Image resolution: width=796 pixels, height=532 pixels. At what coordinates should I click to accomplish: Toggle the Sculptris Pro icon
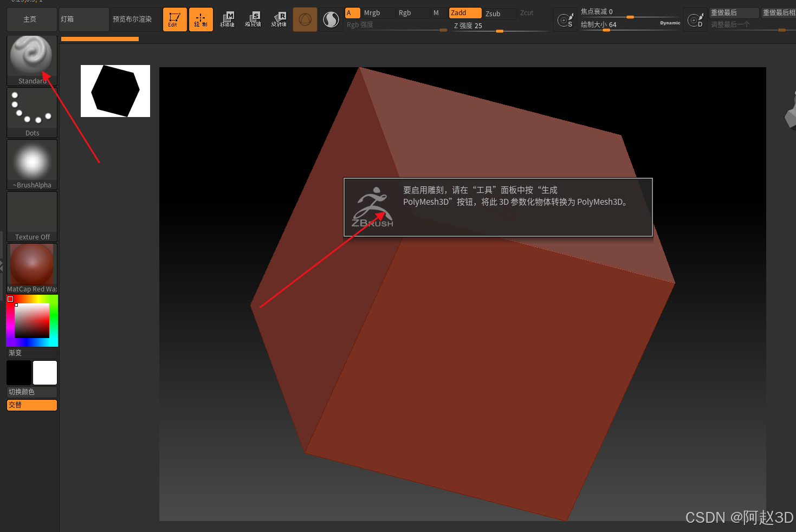pyautogui.click(x=331, y=20)
